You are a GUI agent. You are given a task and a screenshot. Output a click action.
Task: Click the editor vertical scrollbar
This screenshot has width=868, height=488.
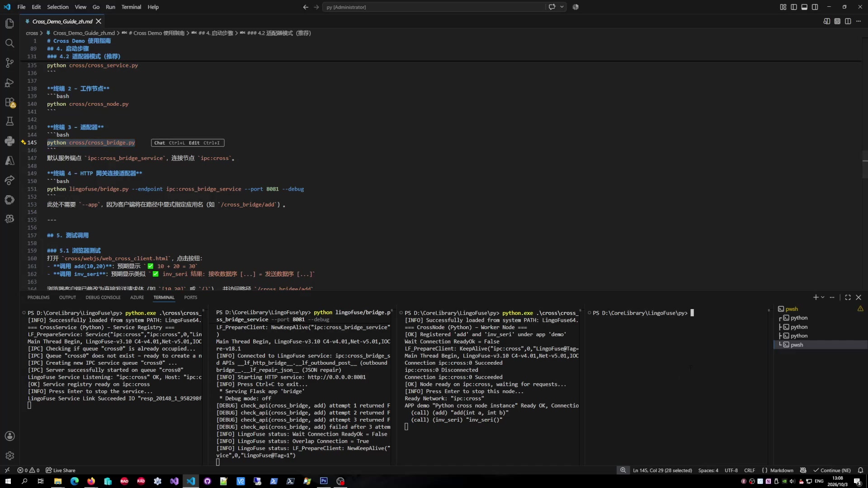[864, 165]
